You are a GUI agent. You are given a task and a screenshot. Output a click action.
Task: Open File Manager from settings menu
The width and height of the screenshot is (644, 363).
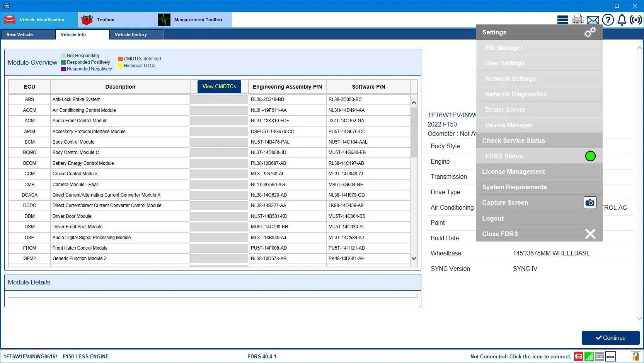[x=539, y=48]
